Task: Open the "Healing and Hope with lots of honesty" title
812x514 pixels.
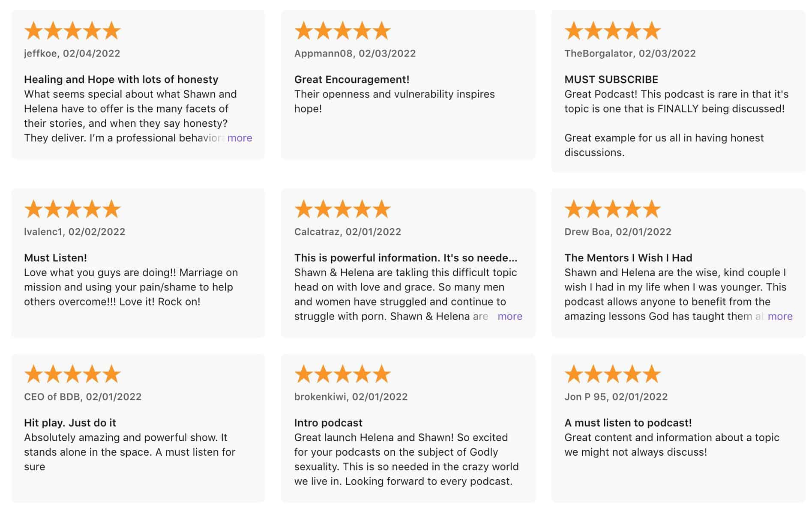Action: [x=121, y=79]
